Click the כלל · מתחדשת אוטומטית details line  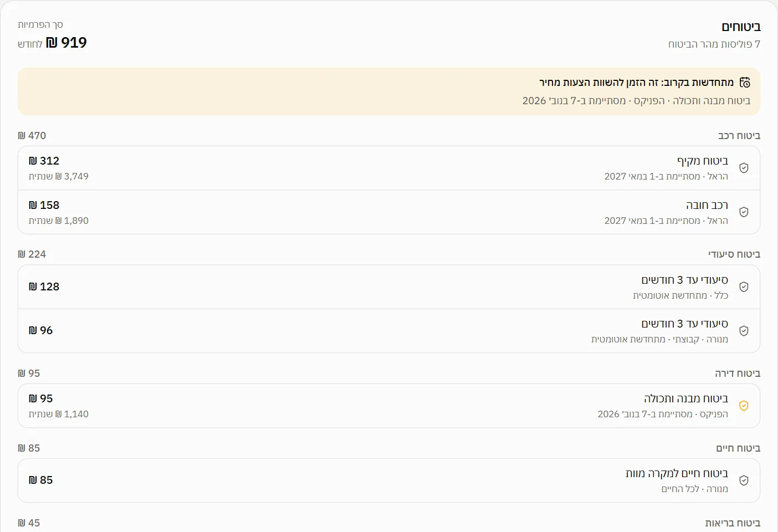680,295
